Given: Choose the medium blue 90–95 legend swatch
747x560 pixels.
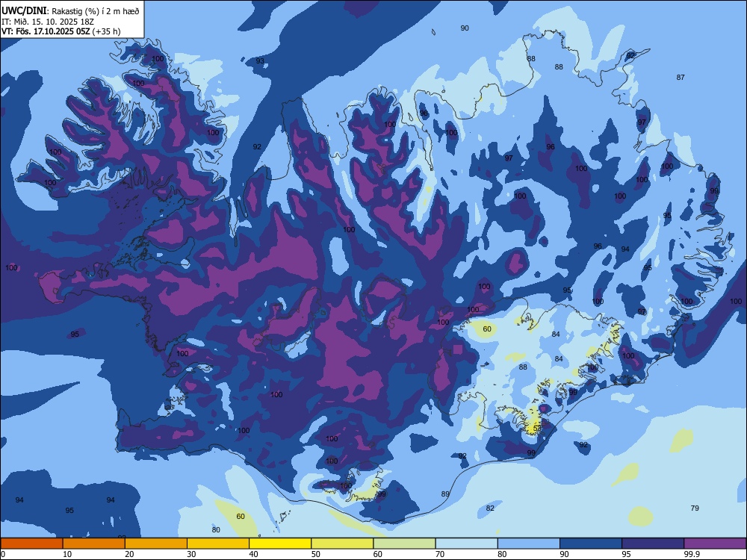Looking at the screenshot, I should coord(591,544).
